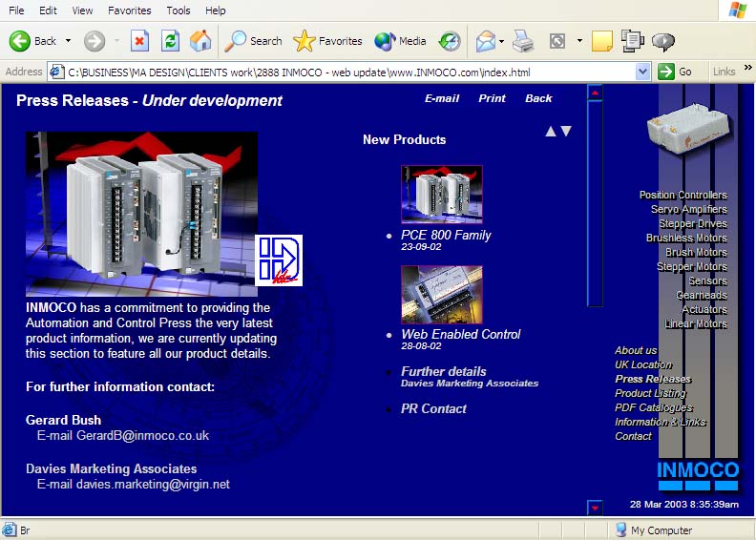This screenshot has width=756, height=540.
Task: Open the Favorites star pane
Action: [327, 41]
